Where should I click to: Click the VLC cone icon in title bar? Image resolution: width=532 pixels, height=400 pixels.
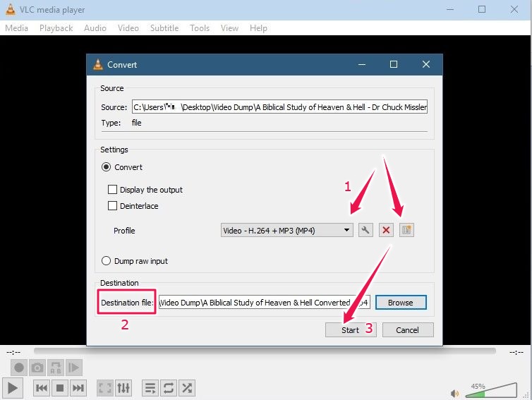(10, 9)
